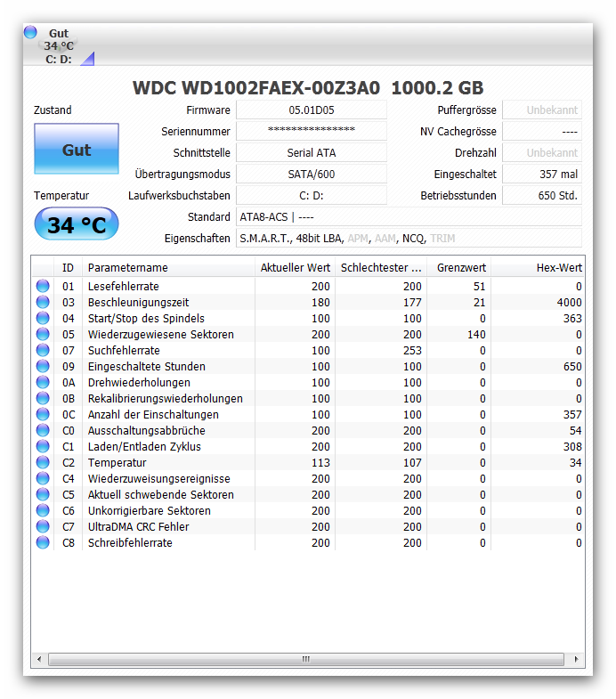Click the status orb for UltraDMA CRC Fehler
The height and width of the screenshot is (699, 616).
point(43,526)
